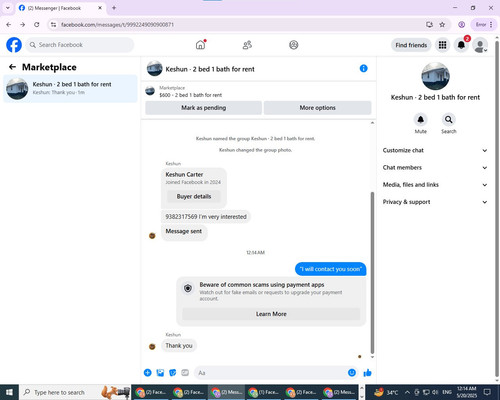
Task: Open Chrome three-dot menu
Action: (491, 25)
